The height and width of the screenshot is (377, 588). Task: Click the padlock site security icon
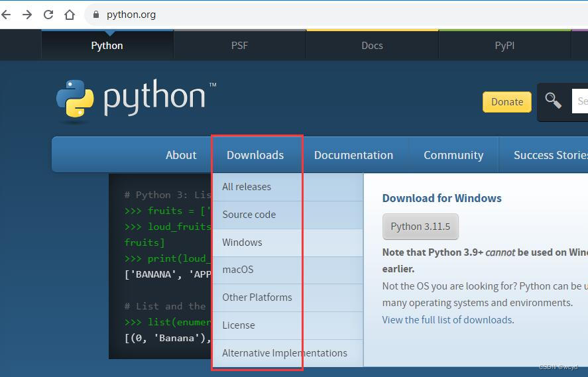pyautogui.click(x=96, y=15)
